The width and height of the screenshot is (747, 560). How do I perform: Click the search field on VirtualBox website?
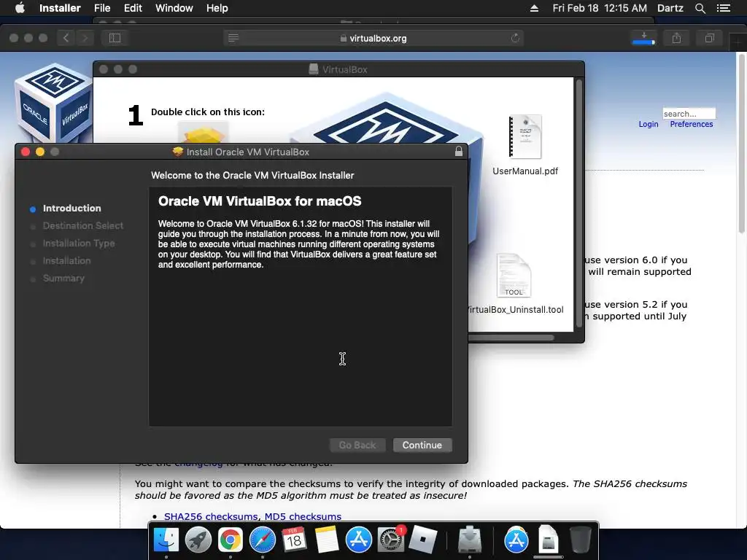(x=689, y=113)
